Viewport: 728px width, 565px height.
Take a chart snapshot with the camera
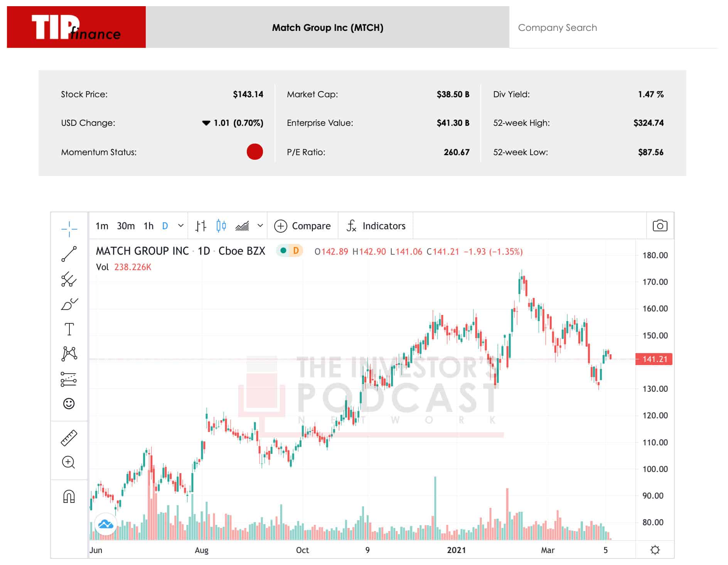pos(660,226)
